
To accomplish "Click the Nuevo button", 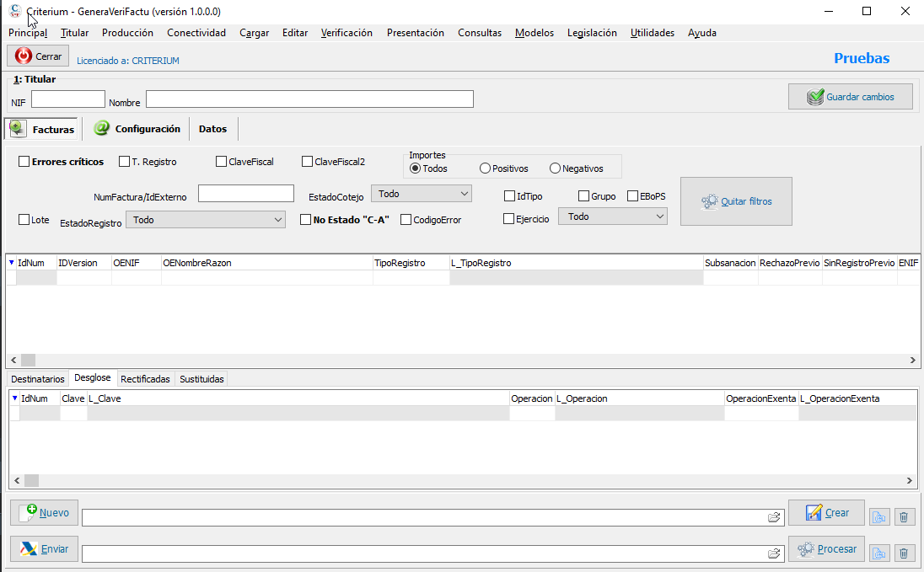I will pyautogui.click(x=44, y=512).
